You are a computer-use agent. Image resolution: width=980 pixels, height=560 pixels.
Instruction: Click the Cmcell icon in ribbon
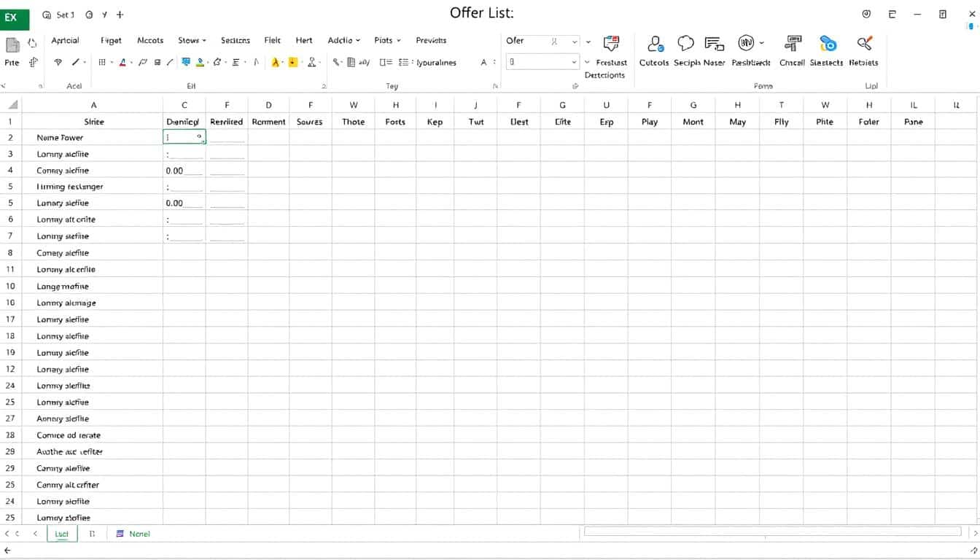[793, 44]
